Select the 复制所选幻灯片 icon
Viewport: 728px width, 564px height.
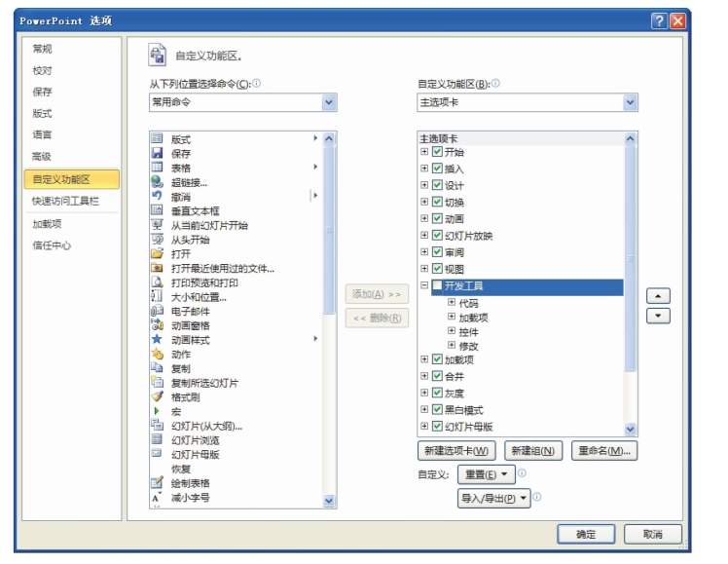(x=158, y=383)
